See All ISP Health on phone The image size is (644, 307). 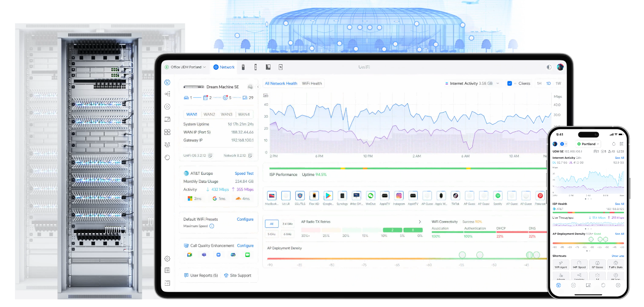619,204
